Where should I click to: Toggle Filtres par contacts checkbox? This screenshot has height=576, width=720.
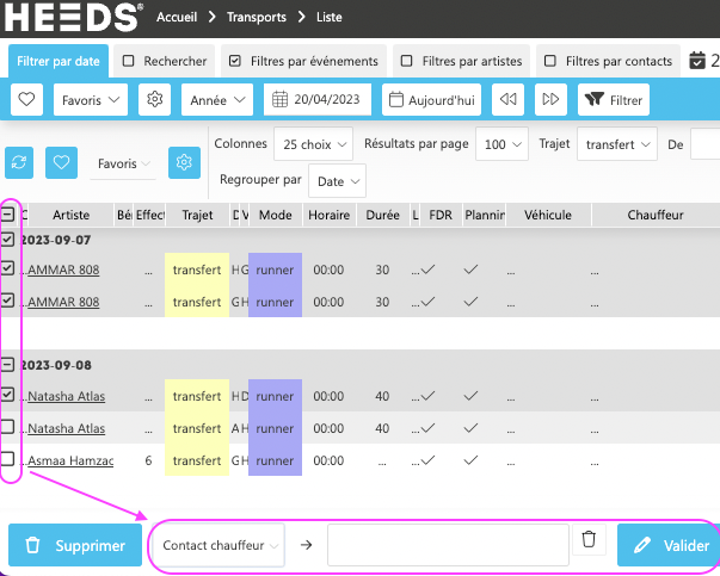click(550, 61)
